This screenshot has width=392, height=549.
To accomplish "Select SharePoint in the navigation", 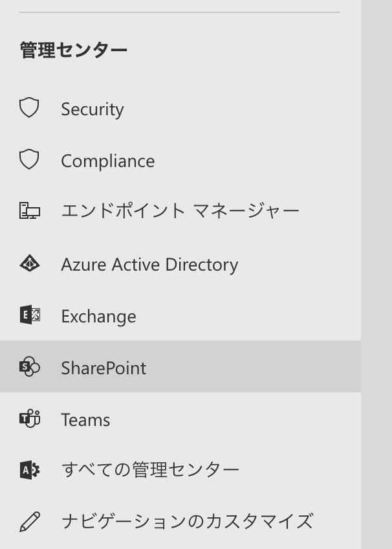I will coord(103,368).
